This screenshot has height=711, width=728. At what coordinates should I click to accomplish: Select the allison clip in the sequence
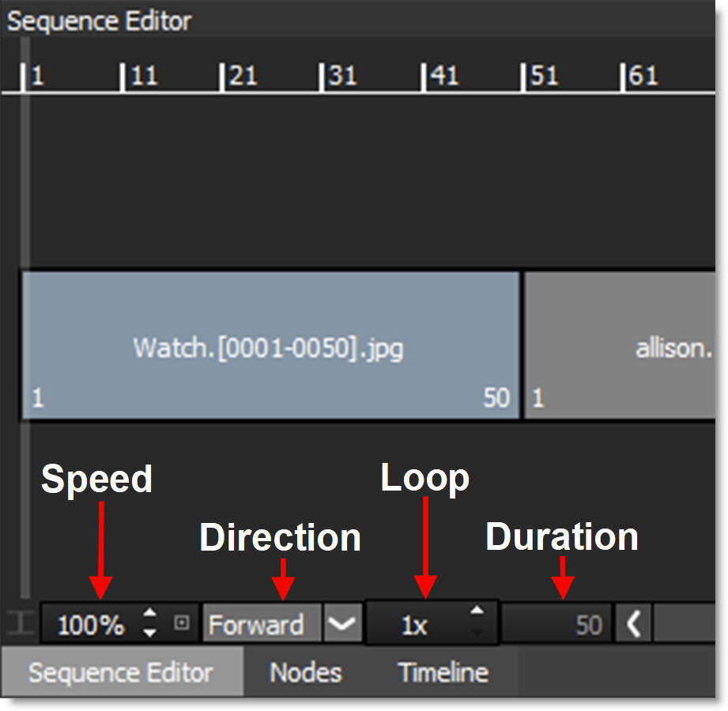[620, 346]
